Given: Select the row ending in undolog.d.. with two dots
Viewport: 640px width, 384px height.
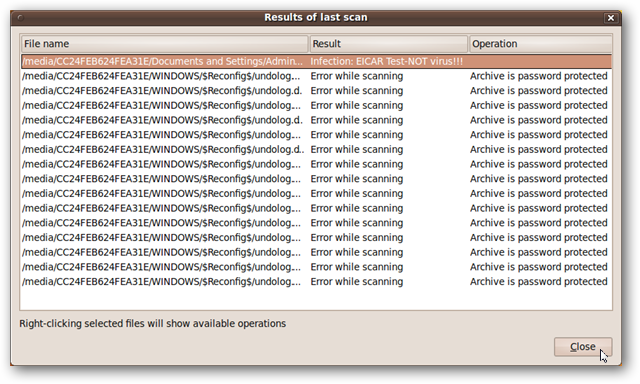Looking at the screenshot, I should pyautogui.click(x=316, y=150).
